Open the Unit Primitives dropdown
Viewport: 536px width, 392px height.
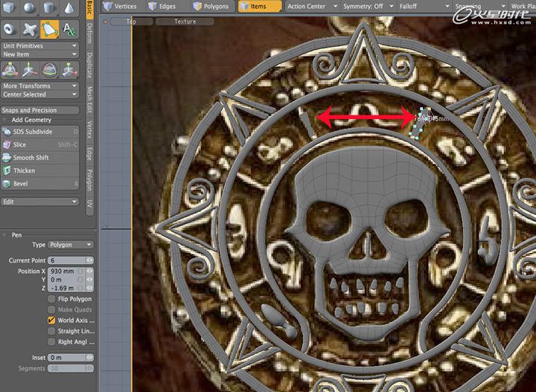(39, 46)
